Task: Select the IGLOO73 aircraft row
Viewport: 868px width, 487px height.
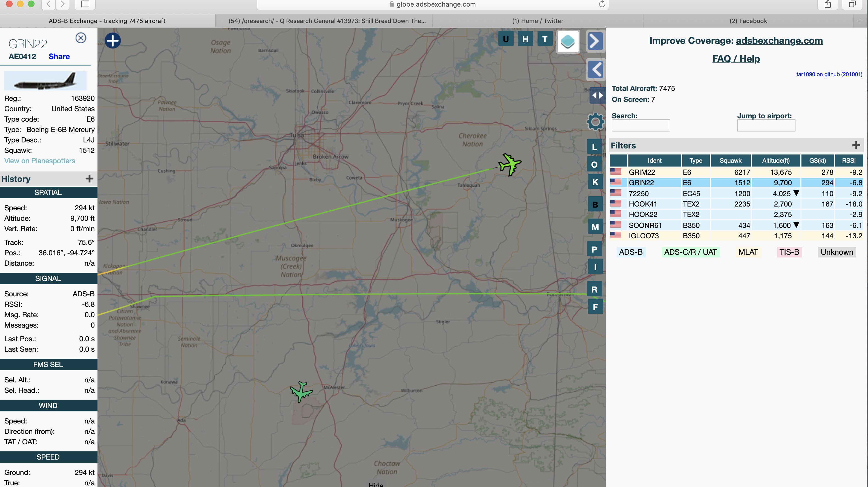Action: 736,236
